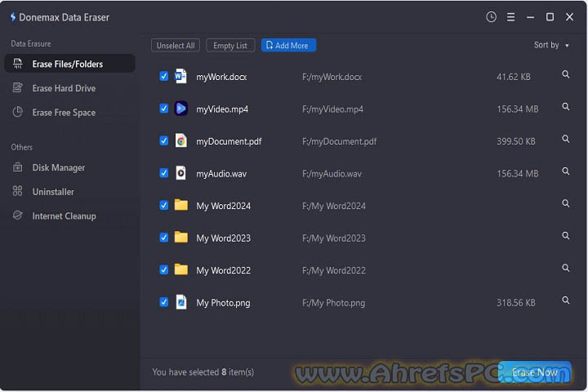Image resolution: width=588 pixels, height=392 pixels.
Task: Uncheck the My Photo.png checkbox
Action: point(164,302)
